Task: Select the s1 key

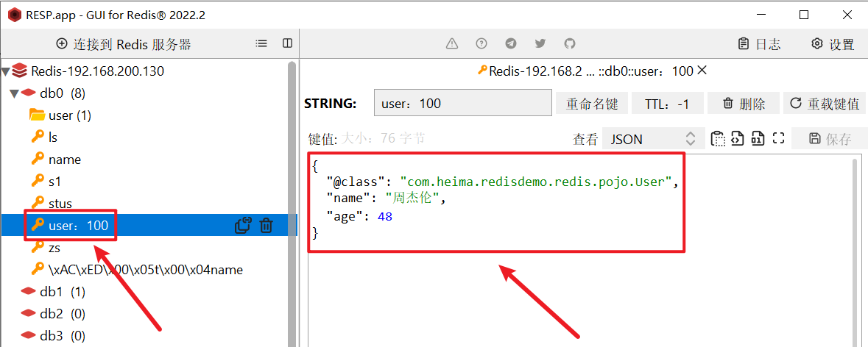Action: pyautogui.click(x=45, y=182)
